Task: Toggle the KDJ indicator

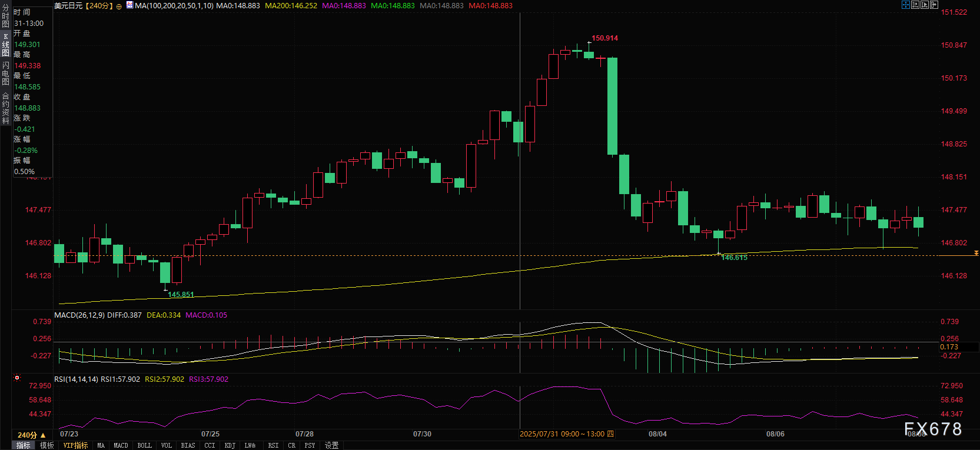Action: click(230, 445)
